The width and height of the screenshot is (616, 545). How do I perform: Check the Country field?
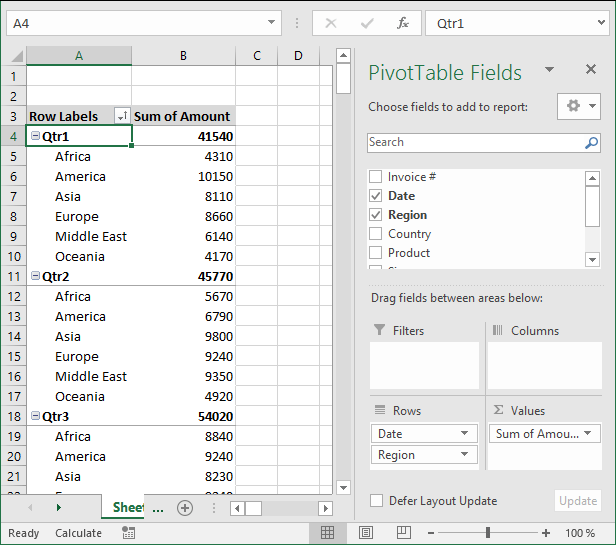pyautogui.click(x=376, y=233)
